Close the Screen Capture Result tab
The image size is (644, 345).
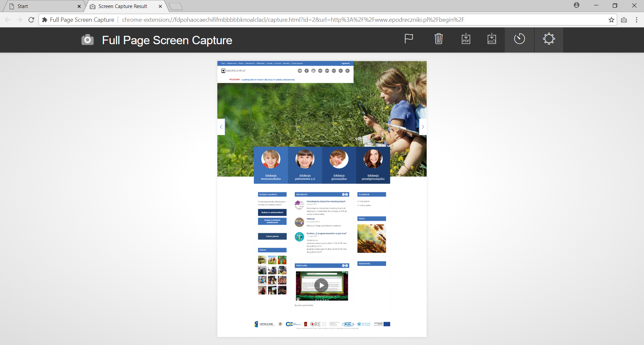160,6
